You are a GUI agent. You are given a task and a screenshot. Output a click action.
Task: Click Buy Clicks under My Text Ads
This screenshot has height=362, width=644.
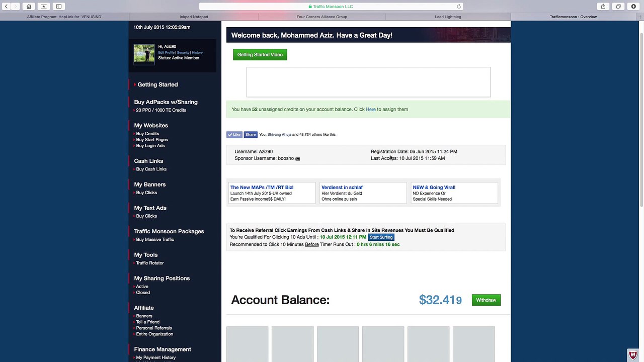coord(146,216)
